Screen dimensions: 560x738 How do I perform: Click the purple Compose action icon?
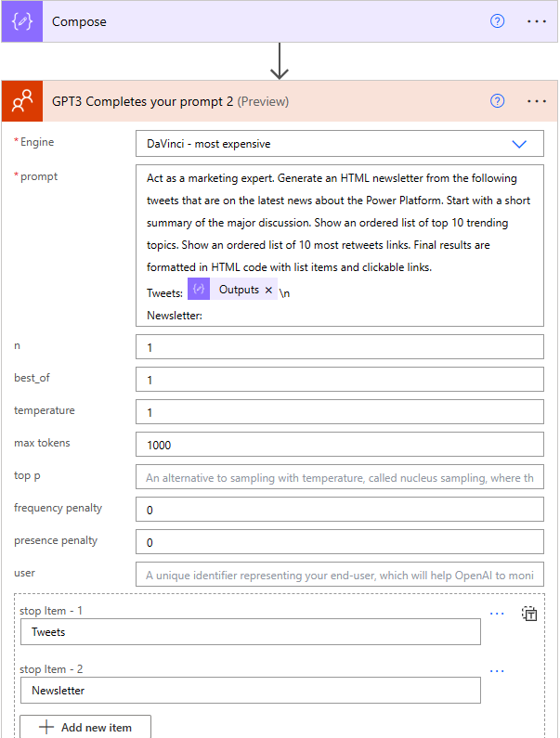[22, 21]
